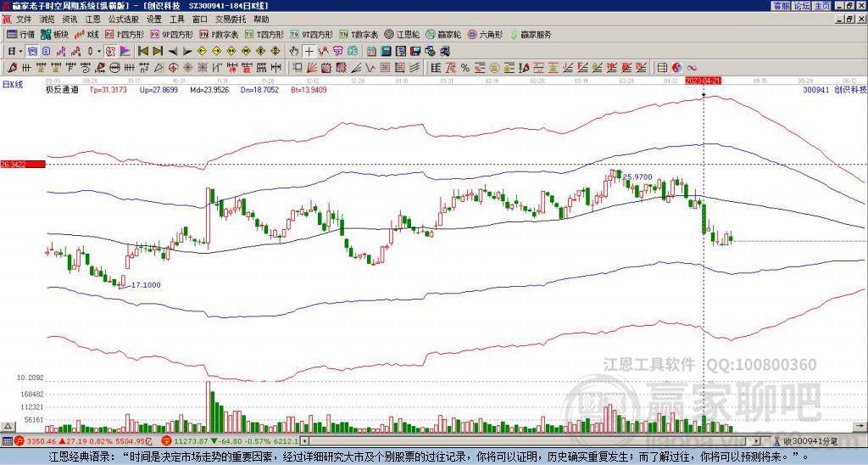868x465 pixels.
Task: Open 论坛 forum link
Action: coord(802,6)
